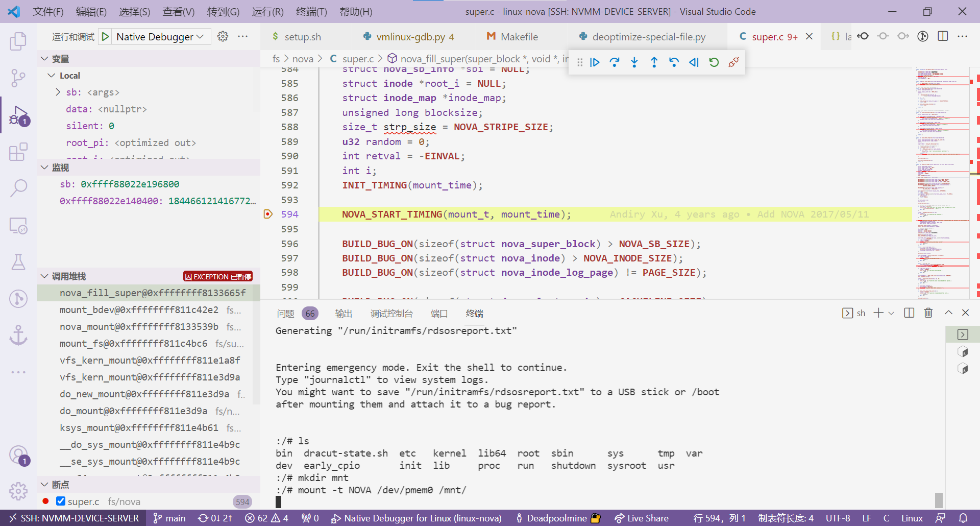Toggle split editor layout icon
This screenshot has width=980, height=526.
[943, 36]
